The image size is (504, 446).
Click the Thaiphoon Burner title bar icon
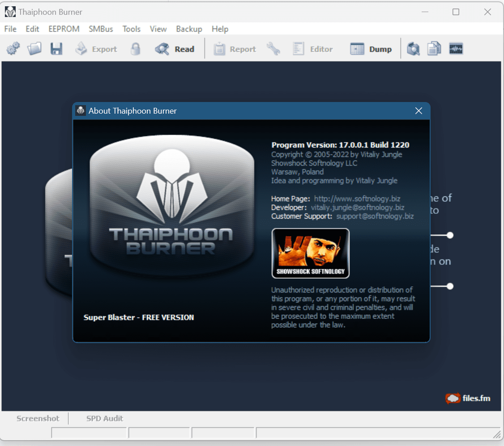(10, 12)
